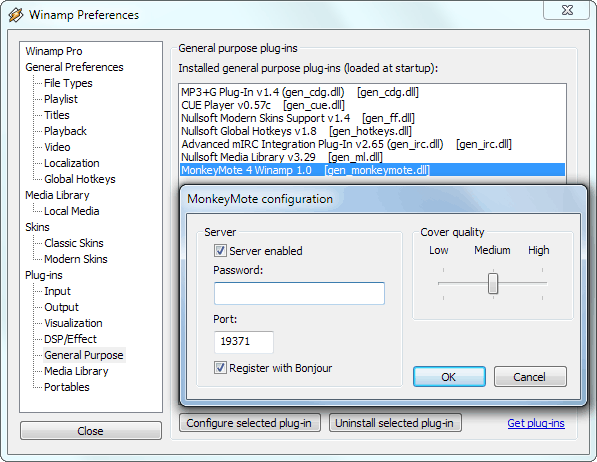Select Media Library top-level tree item

tap(57, 195)
